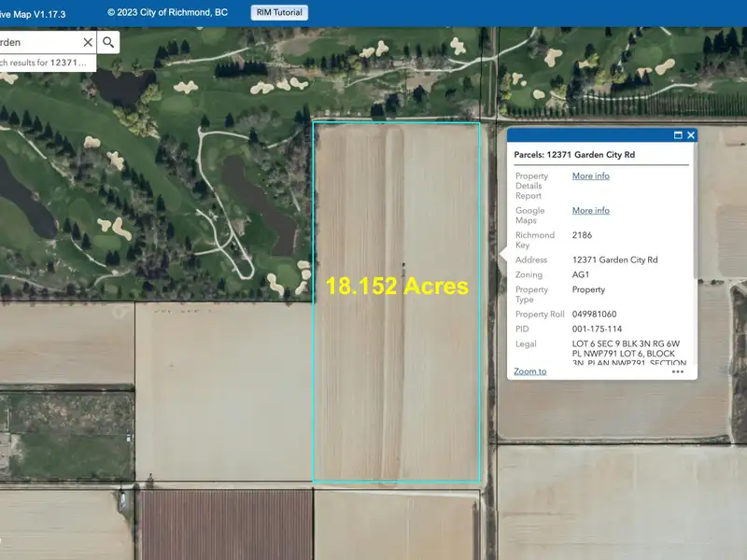Open the RIM Tutorial

click(279, 12)
